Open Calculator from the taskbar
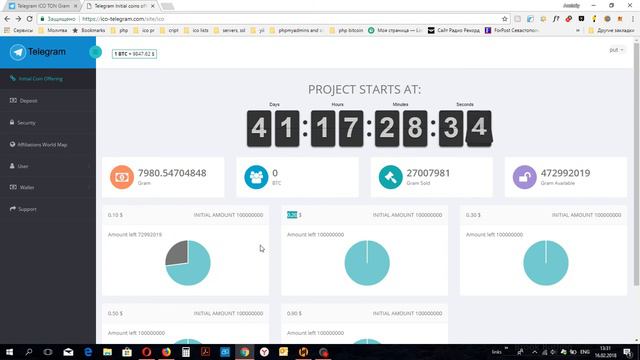This screenshot has width=640, height=360. [186, 352]
